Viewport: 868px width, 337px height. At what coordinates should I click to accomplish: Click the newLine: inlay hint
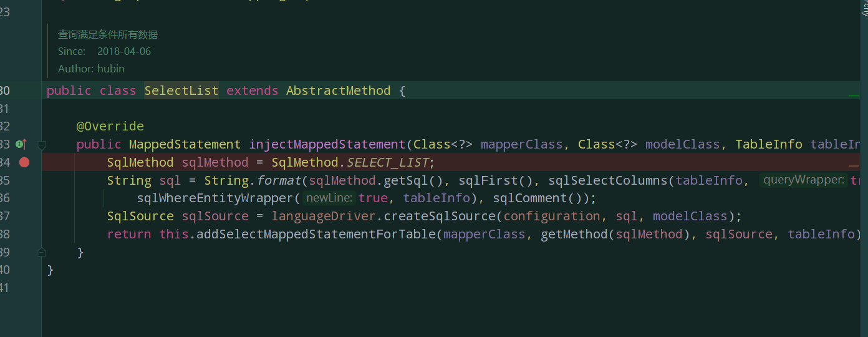click(x=329, y=198)
